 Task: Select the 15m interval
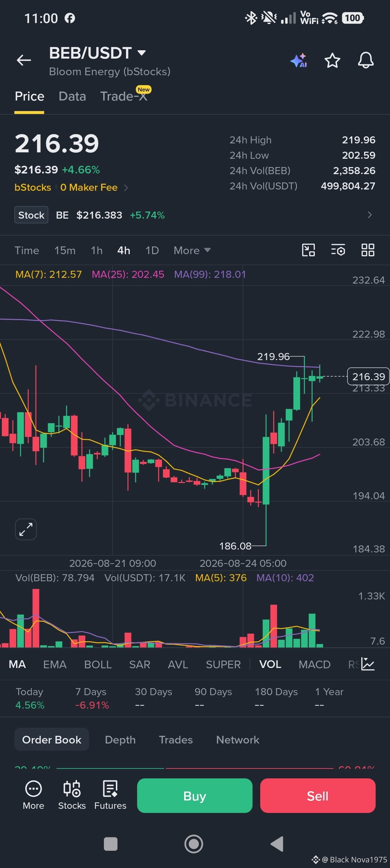coord(65,250)
